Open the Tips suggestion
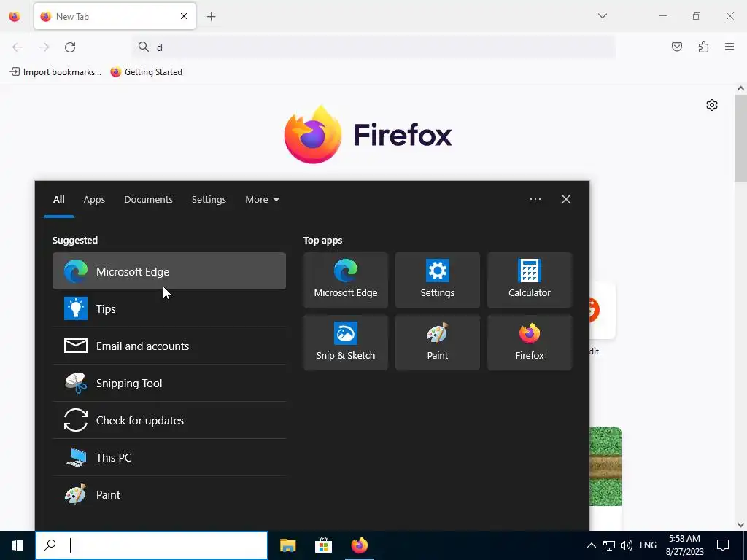The width and height of the screenshot is (747, 560). tap(169, 308)
